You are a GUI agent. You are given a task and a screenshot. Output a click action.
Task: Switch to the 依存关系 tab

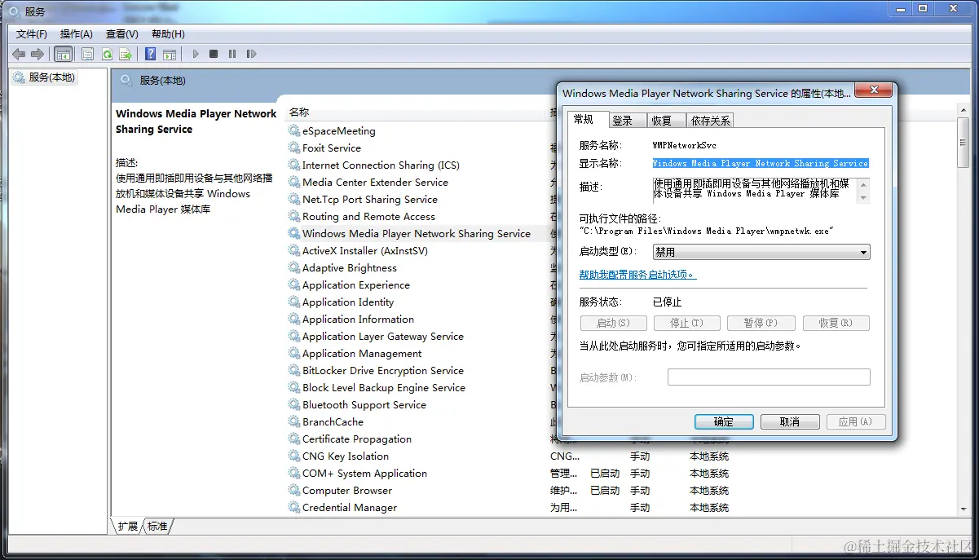pos(711,120)
